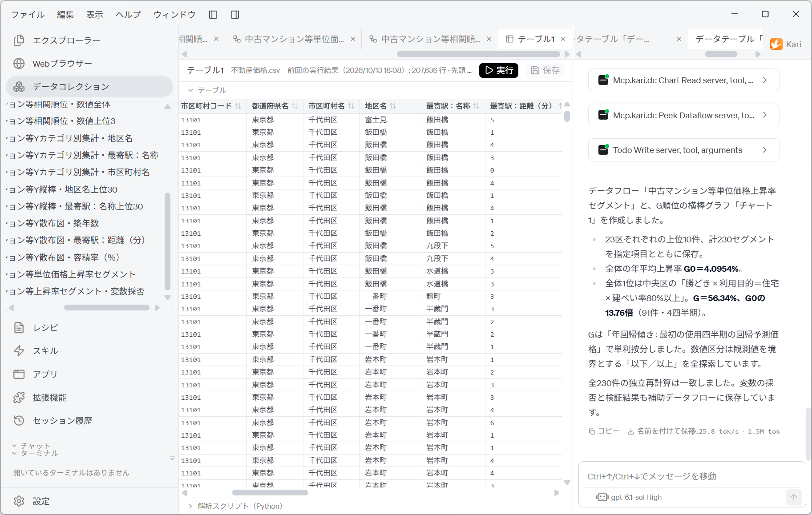Sort by 都道府県名 column icon
The width and height of the screenshot is (812, 515).
pos(295,106)
